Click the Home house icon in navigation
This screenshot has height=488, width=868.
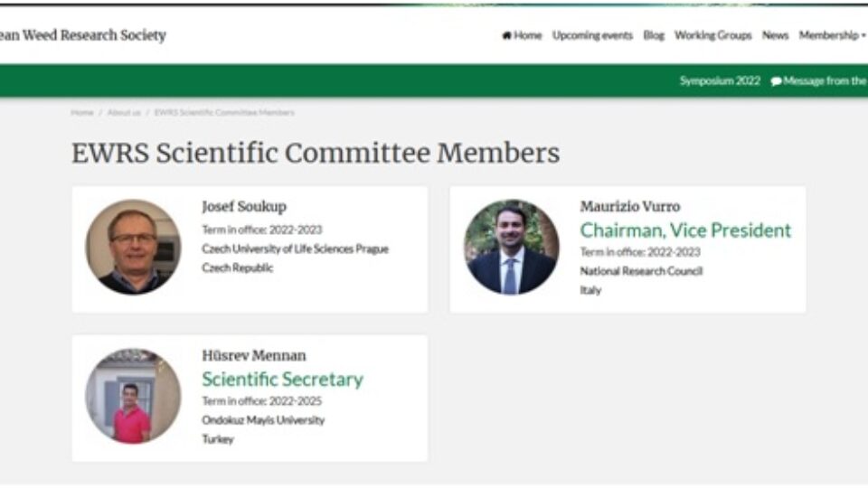(x=506, y=36)
